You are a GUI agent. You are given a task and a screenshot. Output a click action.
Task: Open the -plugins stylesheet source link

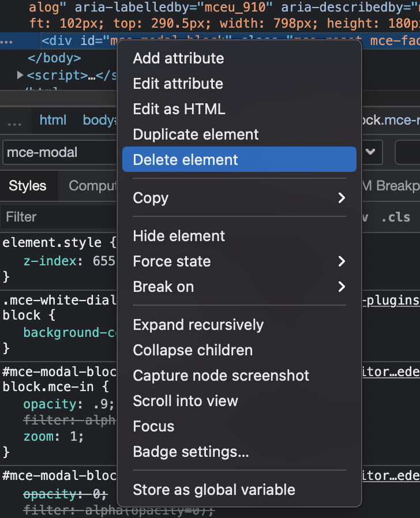point(391,301)
